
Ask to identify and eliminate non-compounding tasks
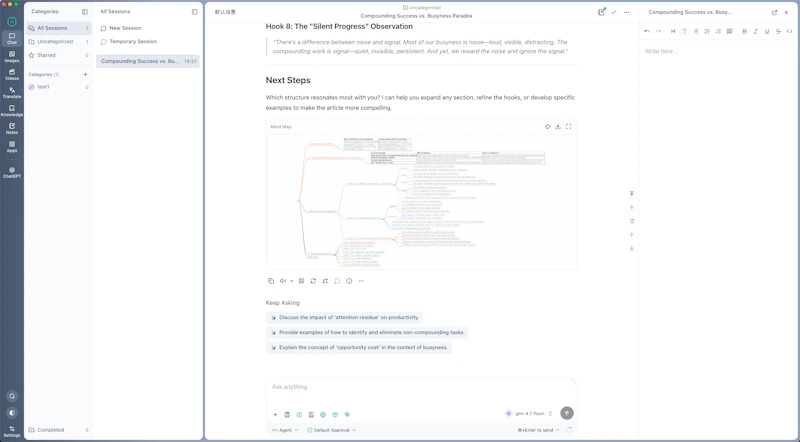point(367,332)
